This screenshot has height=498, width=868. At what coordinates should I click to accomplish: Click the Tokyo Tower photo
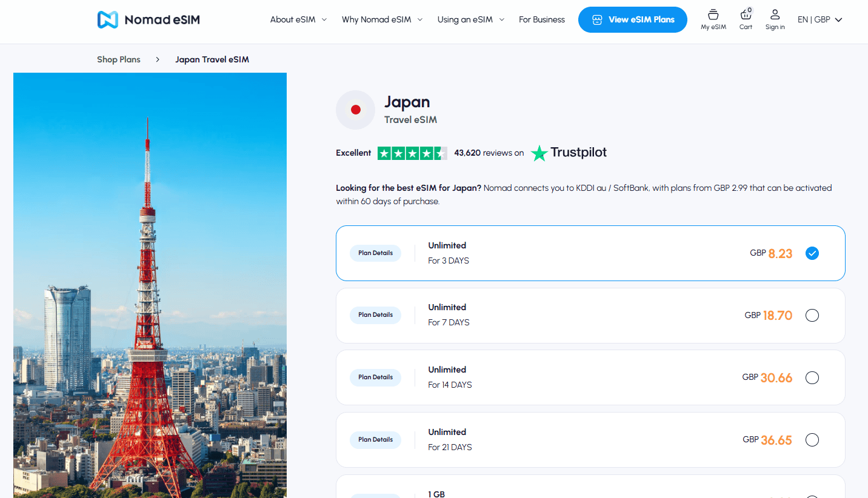[x=150, y=285]
